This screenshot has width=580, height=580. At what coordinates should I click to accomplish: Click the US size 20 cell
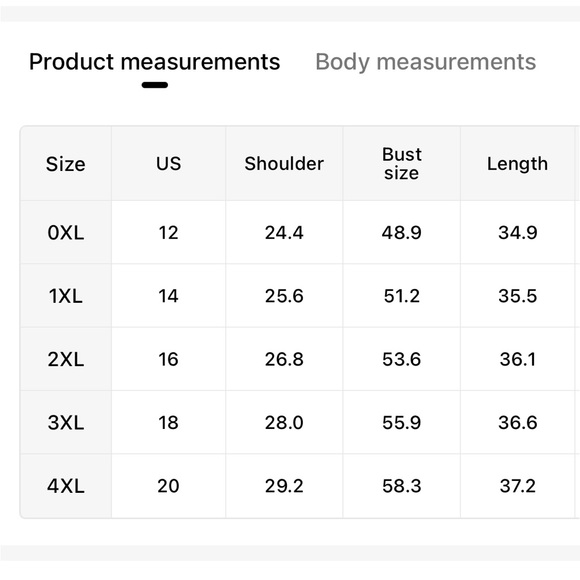(169, 486)
